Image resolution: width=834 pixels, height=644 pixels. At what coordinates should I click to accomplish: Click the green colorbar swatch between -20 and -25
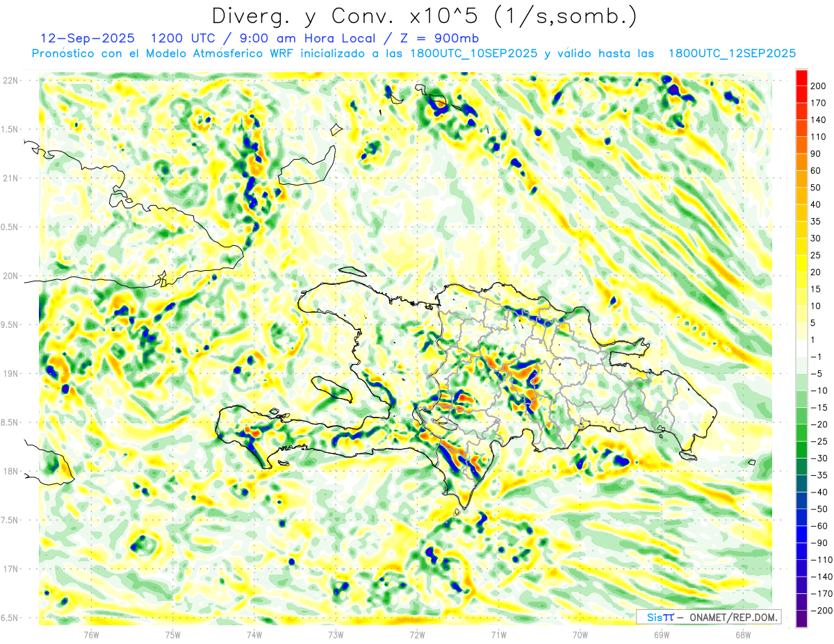(x=801, y=432)
